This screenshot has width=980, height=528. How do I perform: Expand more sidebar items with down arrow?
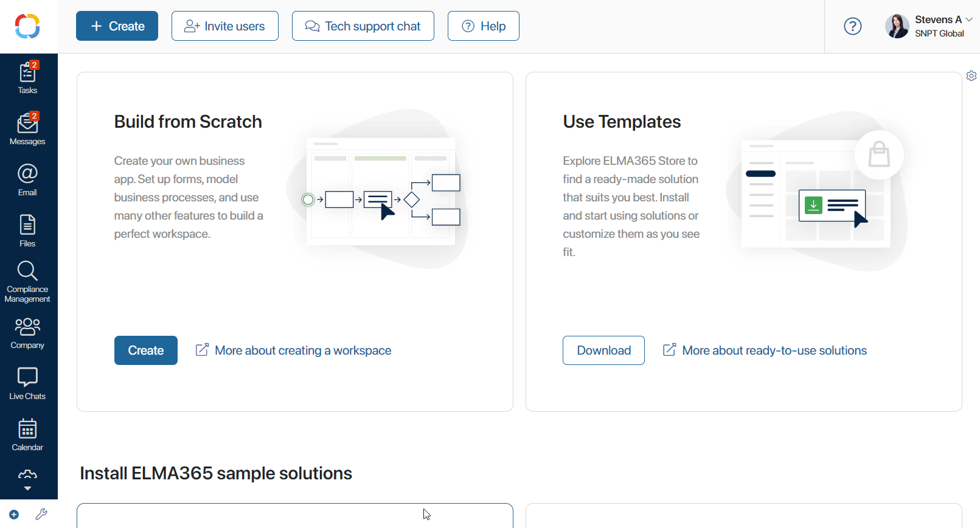(x=27, y=488)
